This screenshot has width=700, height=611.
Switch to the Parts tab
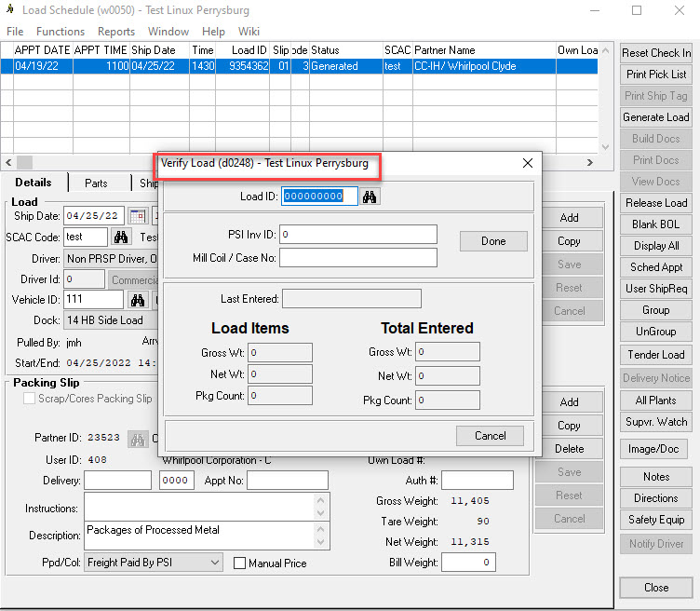[96, 183]
